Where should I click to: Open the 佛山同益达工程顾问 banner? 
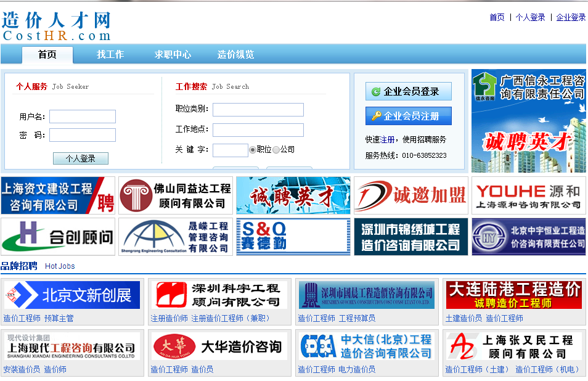click(x=176, y=195)
